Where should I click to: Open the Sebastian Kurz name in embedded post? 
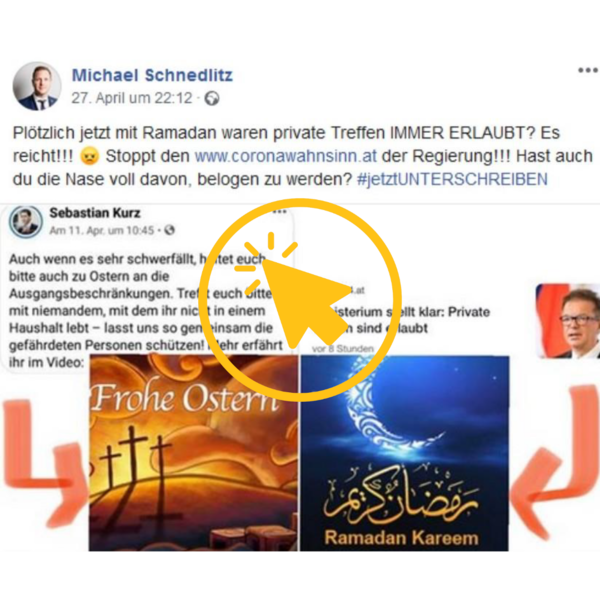tap(95, 213)
